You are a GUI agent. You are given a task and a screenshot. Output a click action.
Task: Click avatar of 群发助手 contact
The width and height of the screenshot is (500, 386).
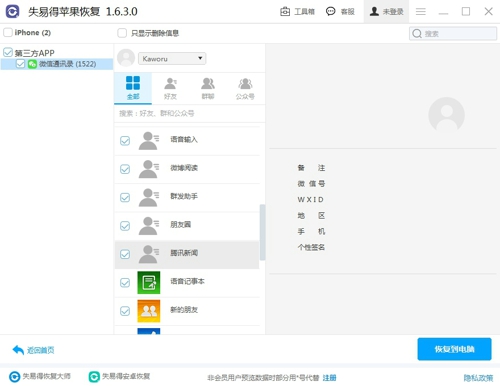[149, 197]
